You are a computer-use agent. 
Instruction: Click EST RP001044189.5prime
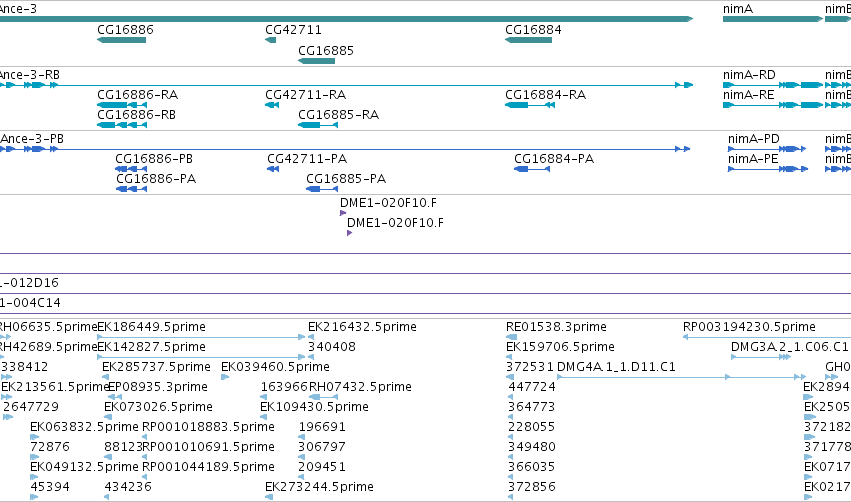[145, 478]
